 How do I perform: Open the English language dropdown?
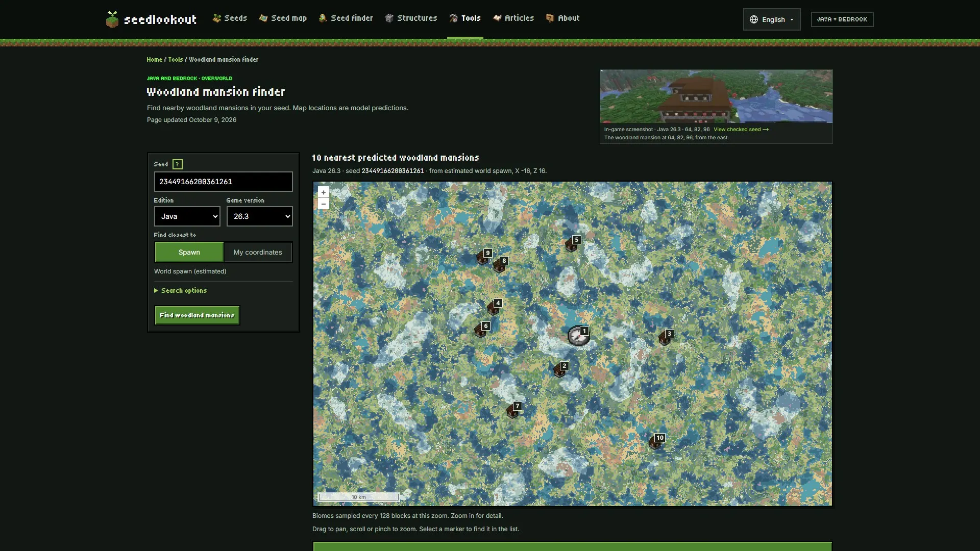(x=772, y=19)
